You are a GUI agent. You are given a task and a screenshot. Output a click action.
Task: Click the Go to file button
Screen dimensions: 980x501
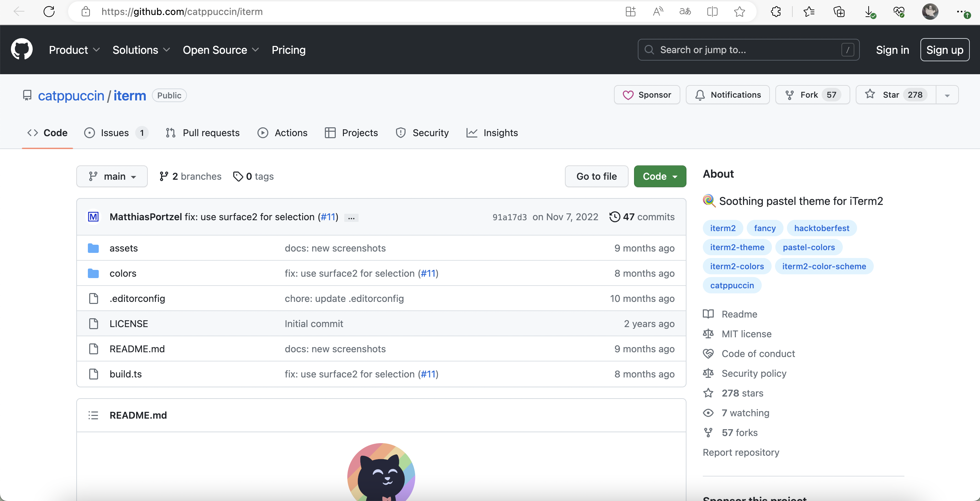click(x=596, y=176)
